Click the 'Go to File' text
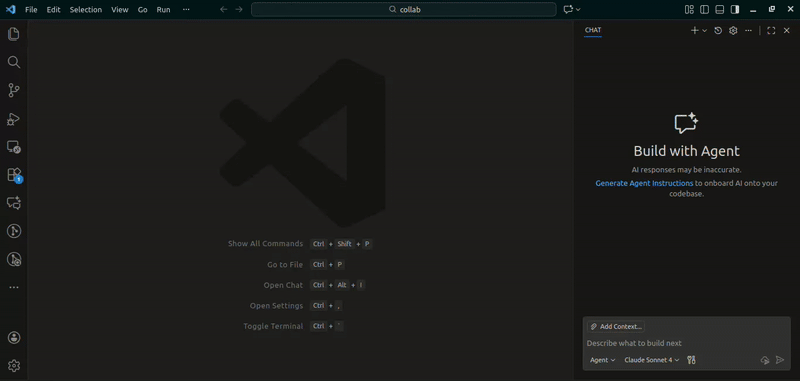This screenshot has height=381, width=800. [x=285, y=265]
